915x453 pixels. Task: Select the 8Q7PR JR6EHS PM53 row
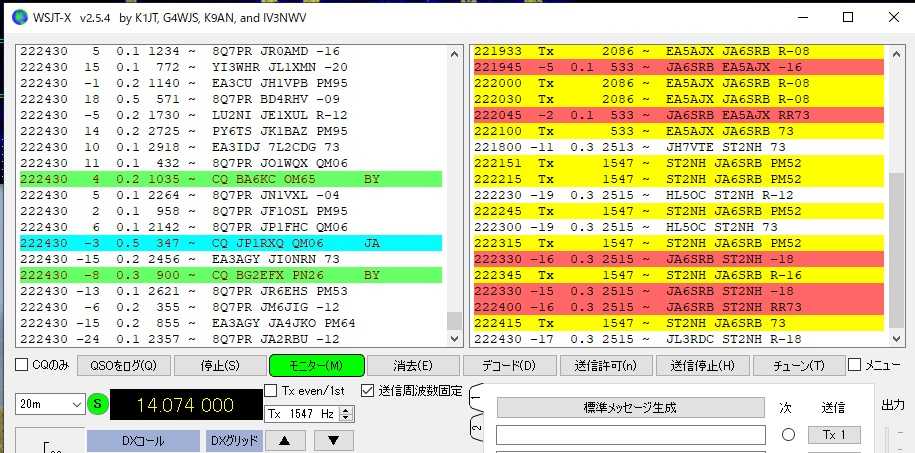click(231, 291)
